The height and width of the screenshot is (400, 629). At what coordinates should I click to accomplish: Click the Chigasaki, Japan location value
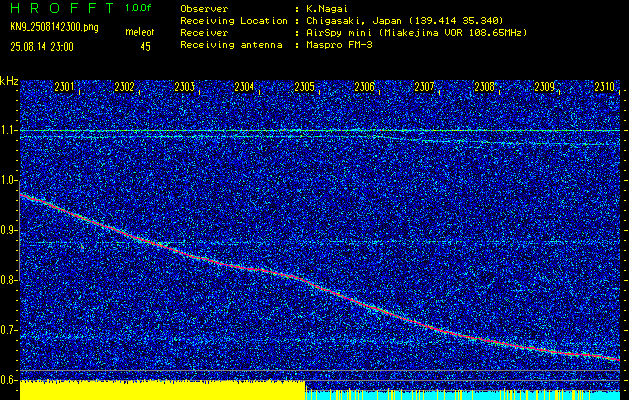tap(405, 20)
